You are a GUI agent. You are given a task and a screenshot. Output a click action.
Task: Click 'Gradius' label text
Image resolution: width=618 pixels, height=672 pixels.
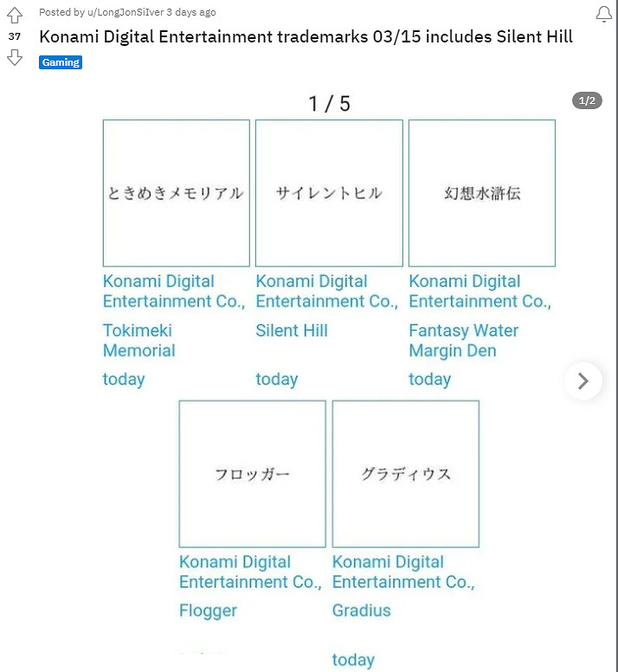click(x=362, y=611)
